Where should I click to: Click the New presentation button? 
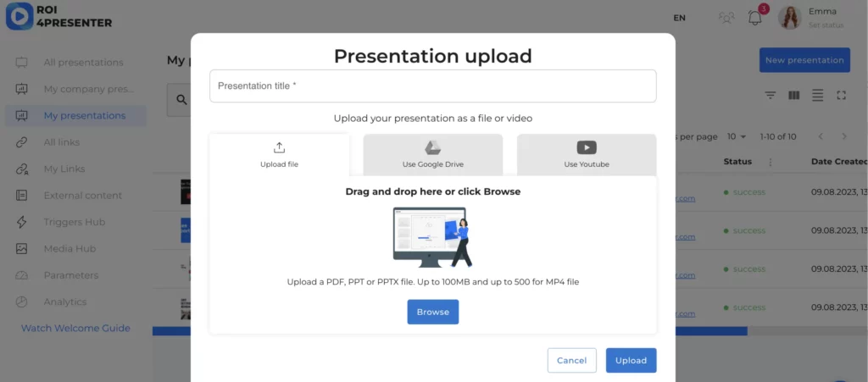tap(804, 59)
